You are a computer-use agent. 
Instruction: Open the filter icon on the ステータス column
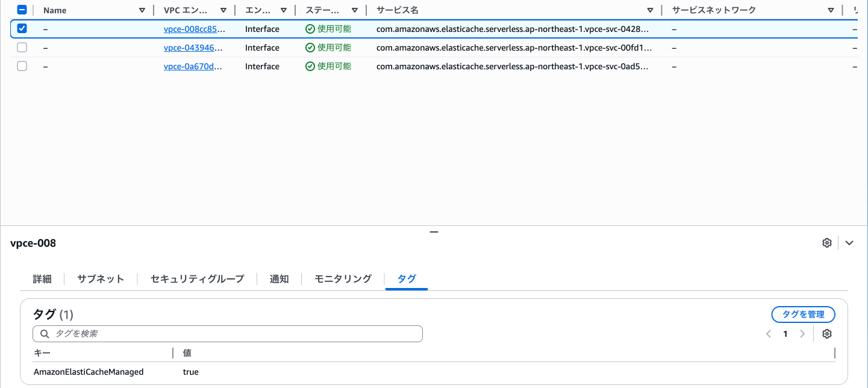355,10
